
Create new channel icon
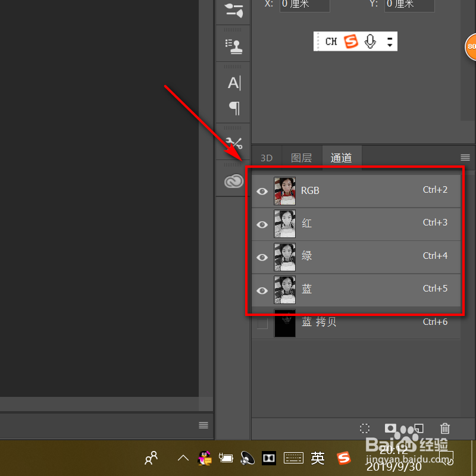point(419,428)
